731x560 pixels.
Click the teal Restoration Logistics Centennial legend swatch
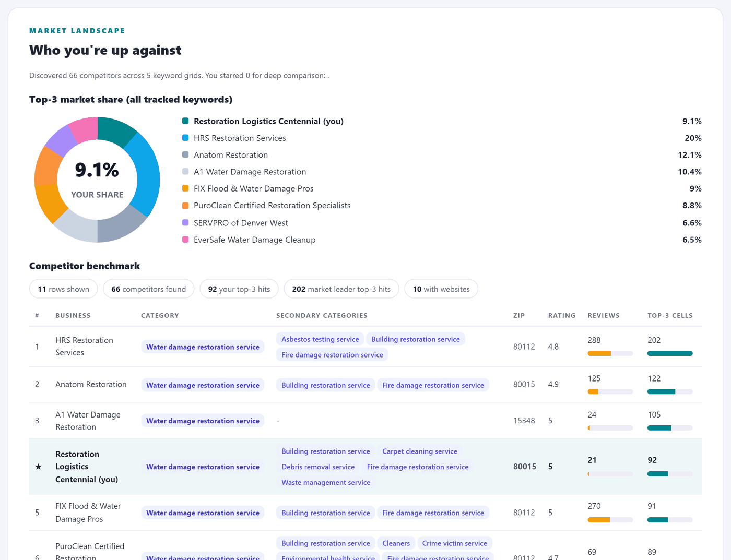(185, 121)
